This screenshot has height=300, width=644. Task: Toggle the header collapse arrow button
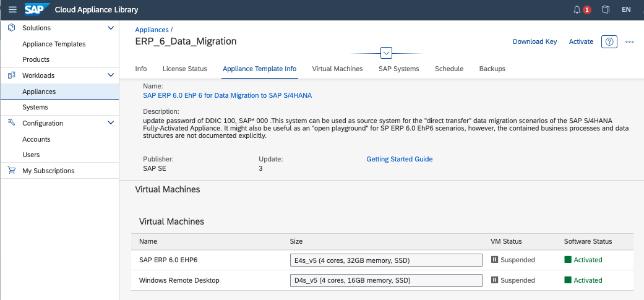[x=387, y=53]
